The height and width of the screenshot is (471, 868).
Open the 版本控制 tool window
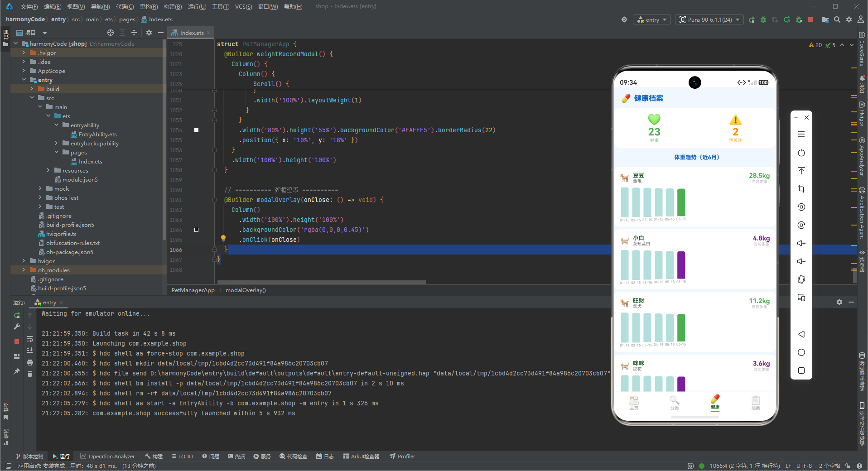click(x=29, y=456)
